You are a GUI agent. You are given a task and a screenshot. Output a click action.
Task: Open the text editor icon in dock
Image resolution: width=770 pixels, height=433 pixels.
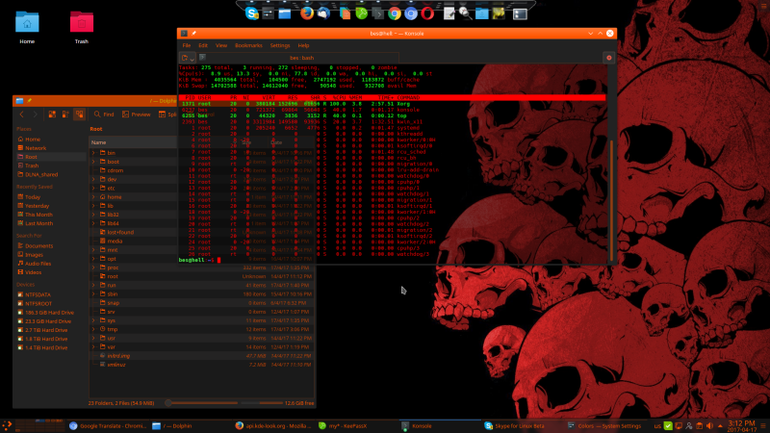[449, 14]
